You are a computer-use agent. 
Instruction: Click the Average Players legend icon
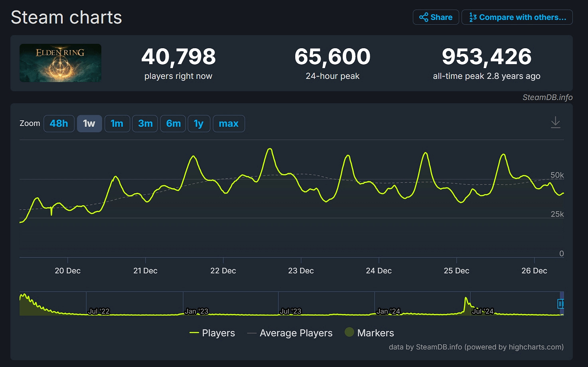[x=252, y=333]
